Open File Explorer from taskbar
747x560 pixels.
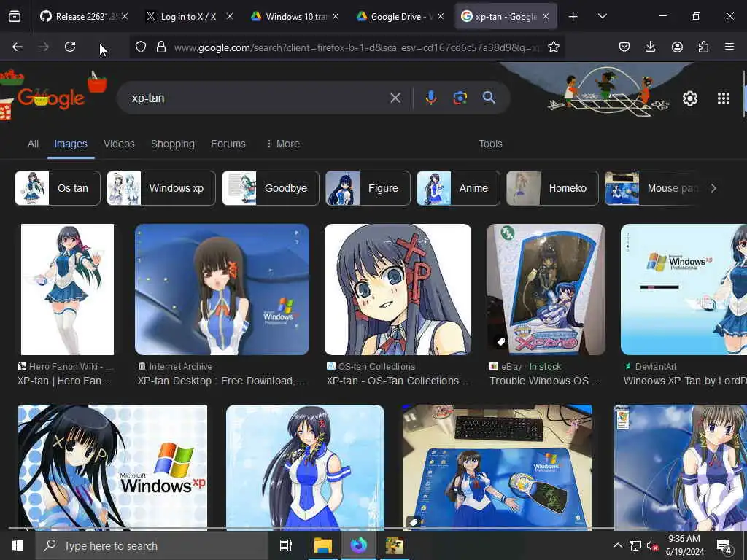[322, 545]
